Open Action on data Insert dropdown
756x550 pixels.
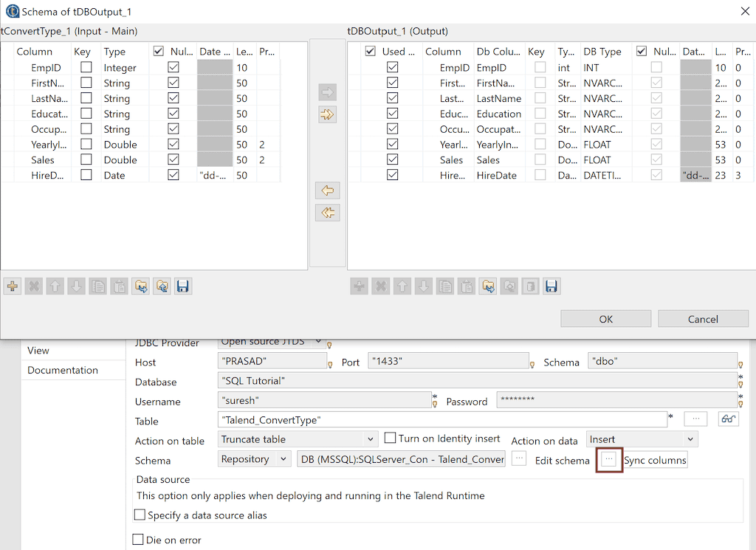click(x=642, y=439)
